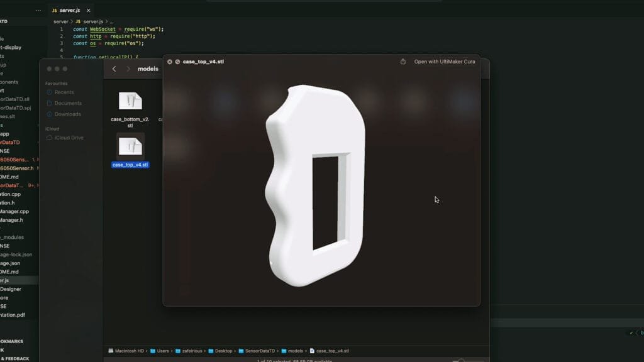Open orDataTD.spj in the VS Code explorer
Screen dimensions: 644x362
coord(16,108)
